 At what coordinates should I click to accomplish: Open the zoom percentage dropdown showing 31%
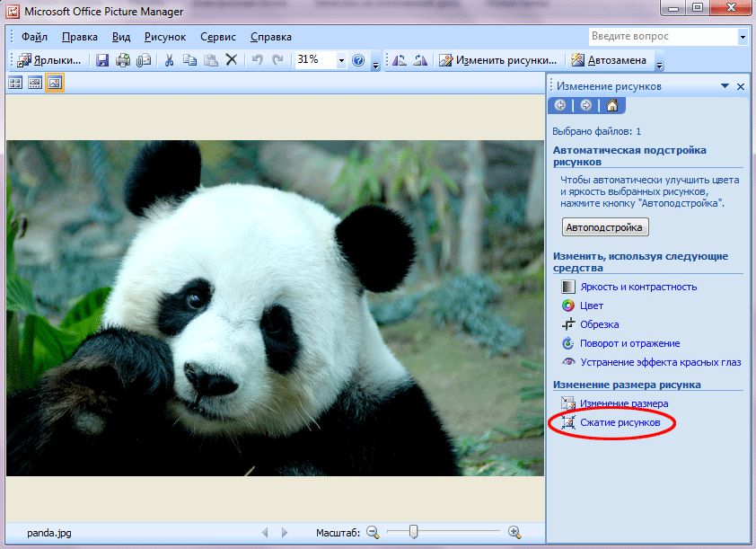[x=341, y=60]
